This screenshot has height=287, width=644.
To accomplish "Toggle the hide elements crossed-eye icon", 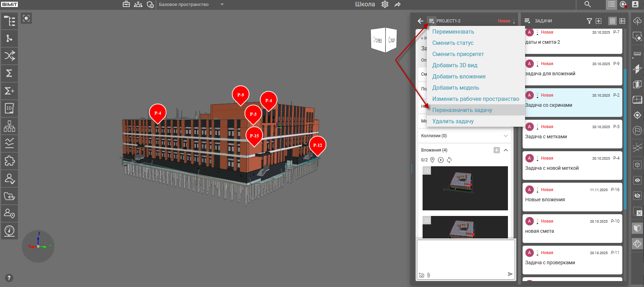I will point(637,196).
